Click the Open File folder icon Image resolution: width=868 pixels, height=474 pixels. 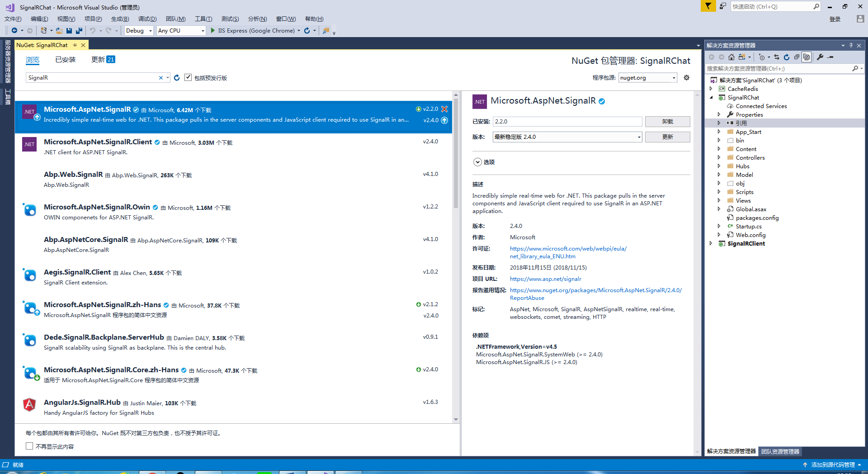pyautogui.click(x=59, y=30)
